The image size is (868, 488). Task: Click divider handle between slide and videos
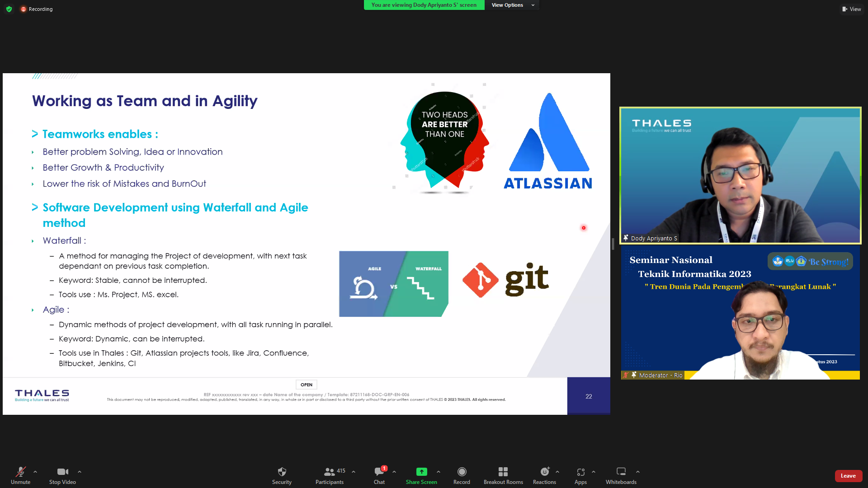click(613, 244)
